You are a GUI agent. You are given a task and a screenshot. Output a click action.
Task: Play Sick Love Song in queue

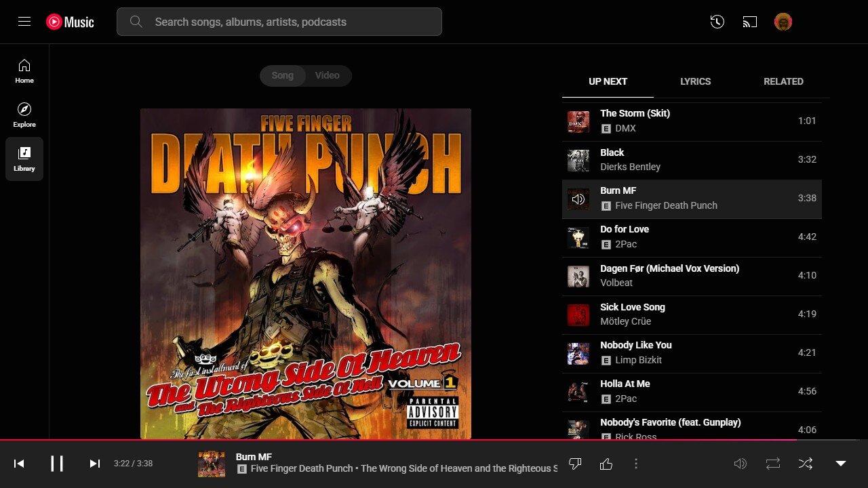(692, 314)
